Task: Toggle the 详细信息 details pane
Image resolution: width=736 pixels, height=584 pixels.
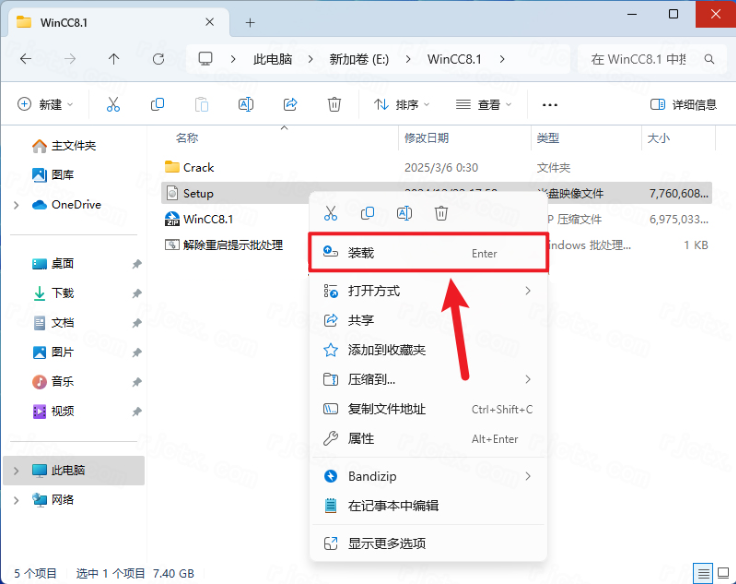Action: [x=683, y=104]
